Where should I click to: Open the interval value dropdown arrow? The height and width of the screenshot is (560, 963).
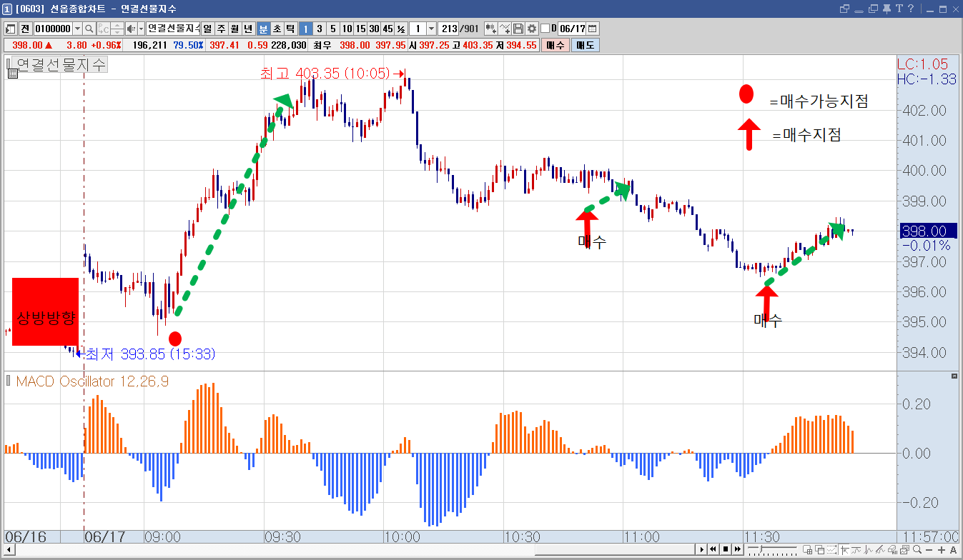[431, 29]
